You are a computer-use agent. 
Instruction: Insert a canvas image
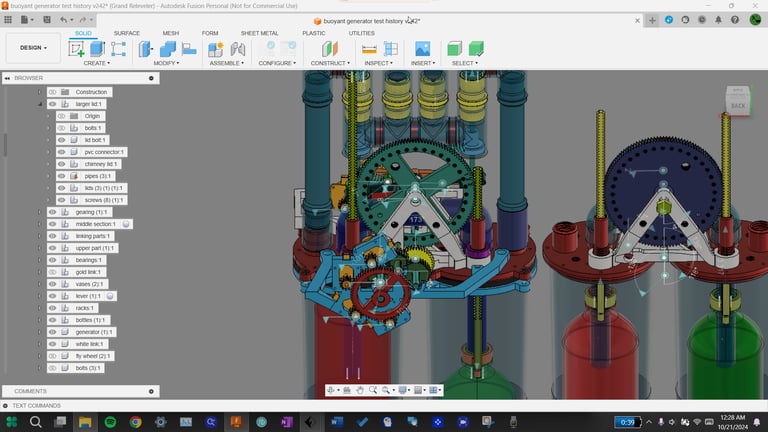click(423, 49)
